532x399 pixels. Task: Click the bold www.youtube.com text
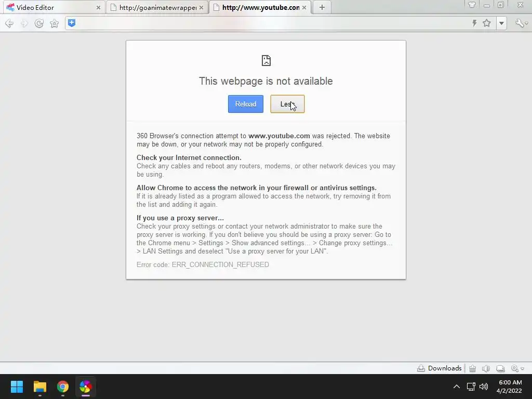[279, 136]
